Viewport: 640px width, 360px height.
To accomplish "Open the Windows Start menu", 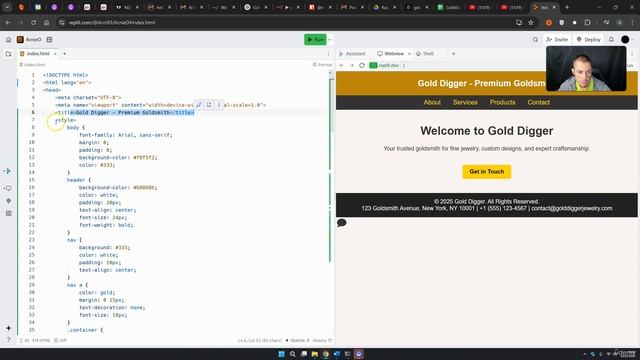I will (x=281, y=354).
